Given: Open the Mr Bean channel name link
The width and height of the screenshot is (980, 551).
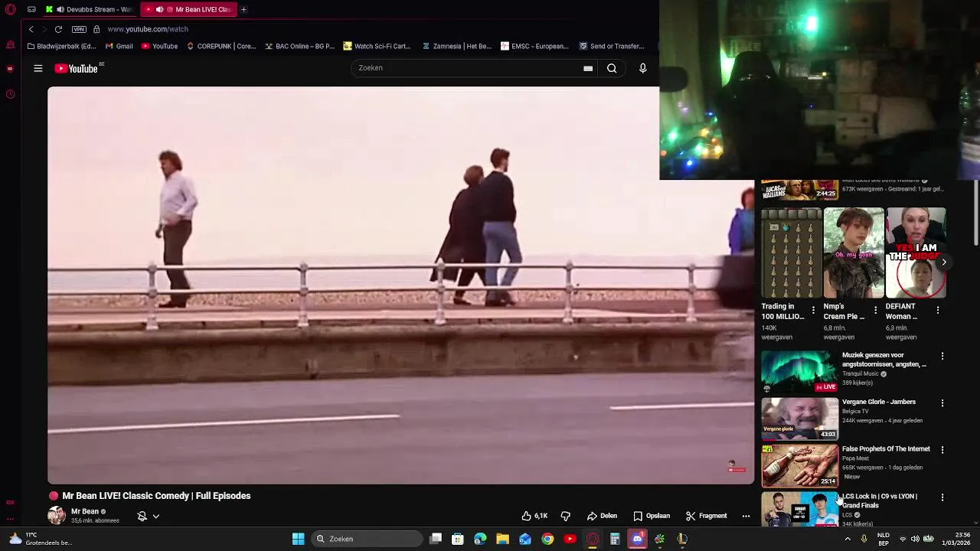Looking at the screenshot, I should (x=85, y=511).
